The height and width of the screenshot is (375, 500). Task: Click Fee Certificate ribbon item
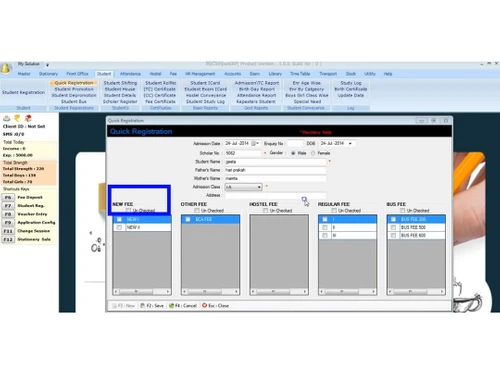pyautogui.click(x=160, y=101)
